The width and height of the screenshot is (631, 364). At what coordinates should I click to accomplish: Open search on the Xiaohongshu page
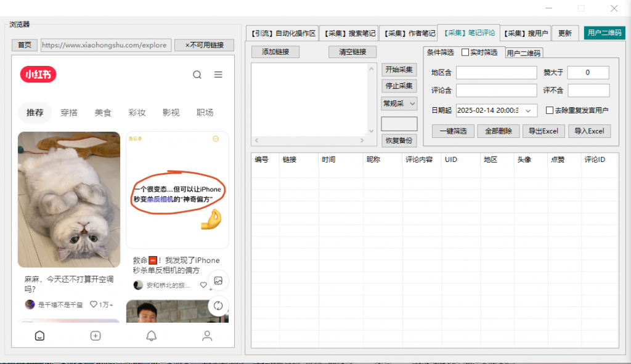(x=197, y=75)
